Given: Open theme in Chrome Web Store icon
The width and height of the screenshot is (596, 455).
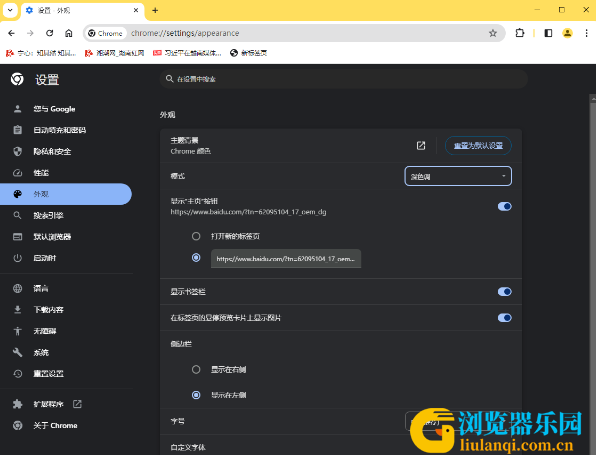Looking at the screenshot, I should 421,146.
